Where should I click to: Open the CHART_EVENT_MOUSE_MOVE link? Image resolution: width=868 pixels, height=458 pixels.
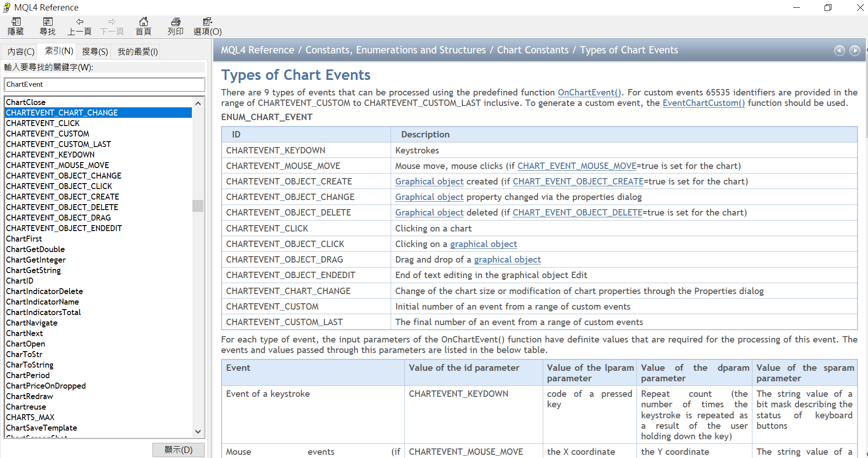(x=577, y=166)
